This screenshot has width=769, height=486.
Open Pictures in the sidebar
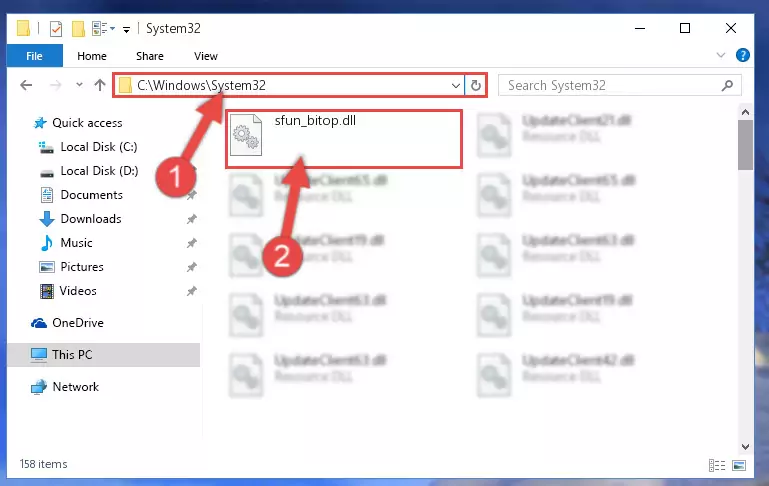[82, 267]
